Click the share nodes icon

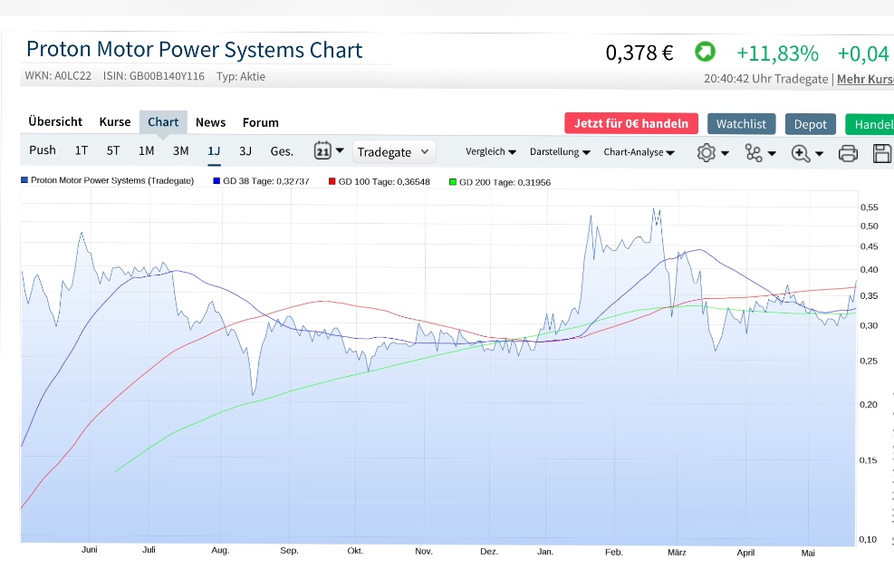pyautogui.click(x=755, y=152)
